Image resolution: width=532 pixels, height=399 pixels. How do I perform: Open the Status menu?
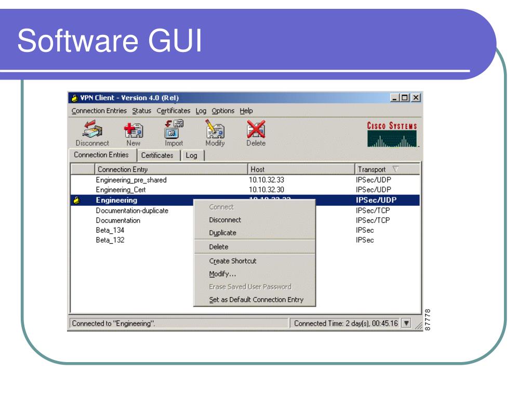click(141, 111)
